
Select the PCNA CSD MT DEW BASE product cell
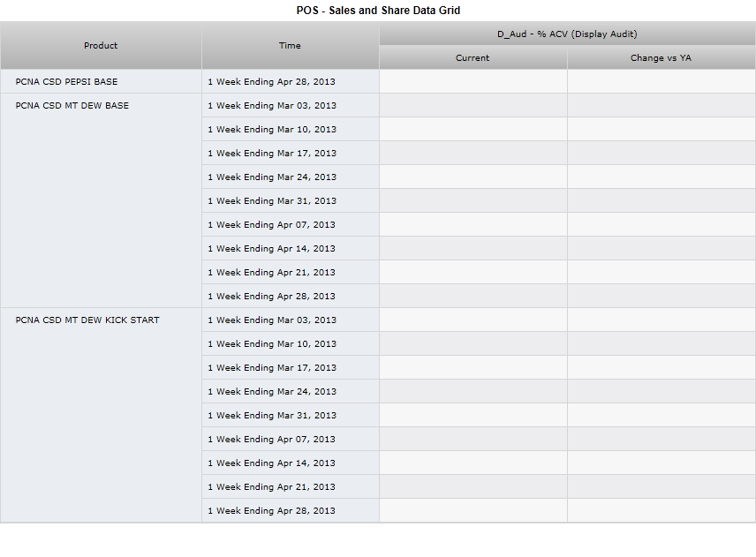point(101,200)
